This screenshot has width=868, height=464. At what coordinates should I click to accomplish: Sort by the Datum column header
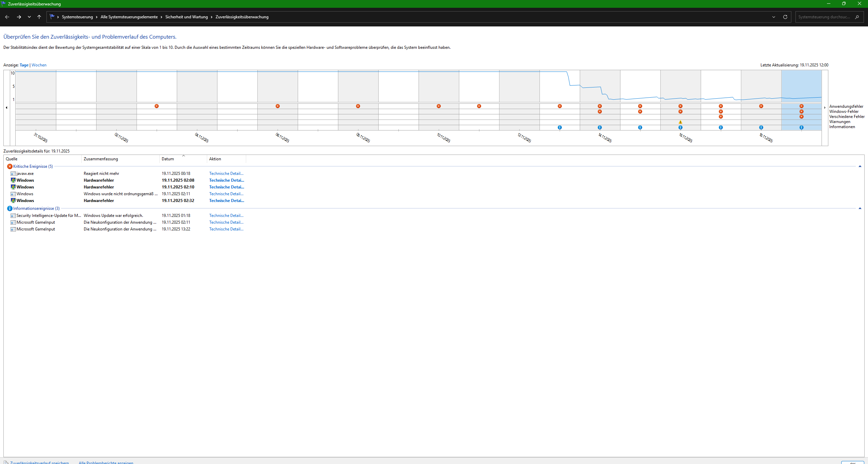click(168, 159)
